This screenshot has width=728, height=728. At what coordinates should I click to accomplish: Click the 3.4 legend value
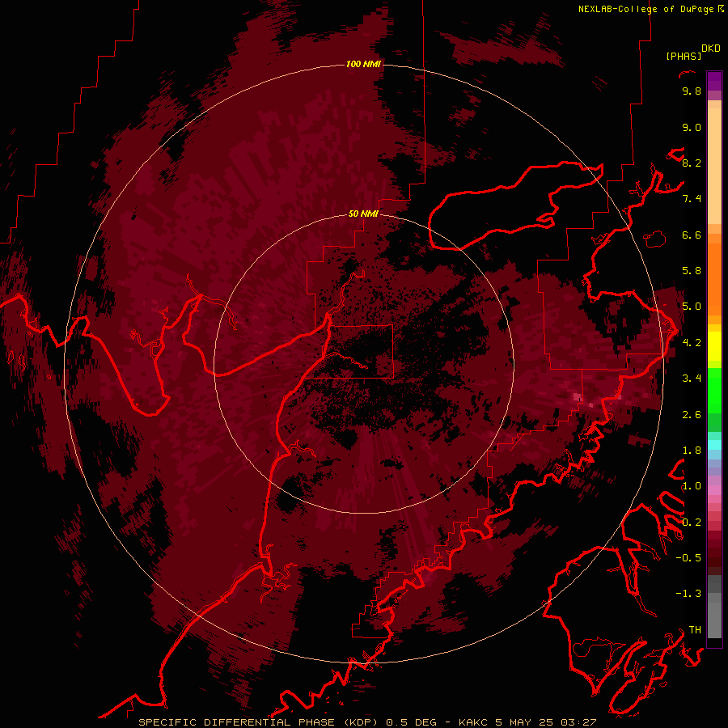click(692, 379)
